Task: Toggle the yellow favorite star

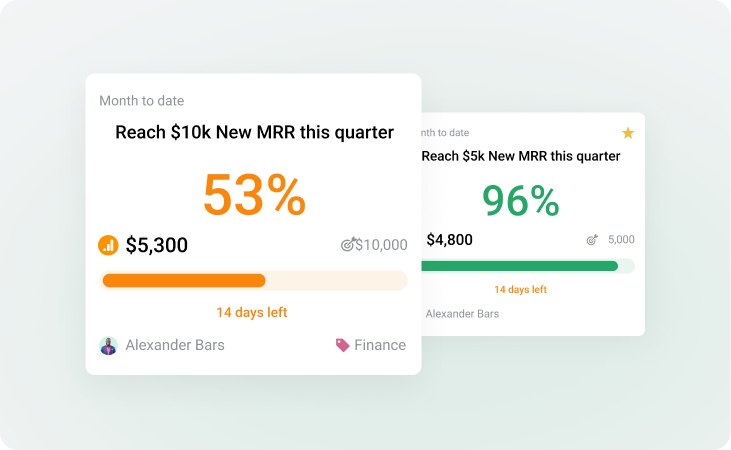Action: (628, 133)
